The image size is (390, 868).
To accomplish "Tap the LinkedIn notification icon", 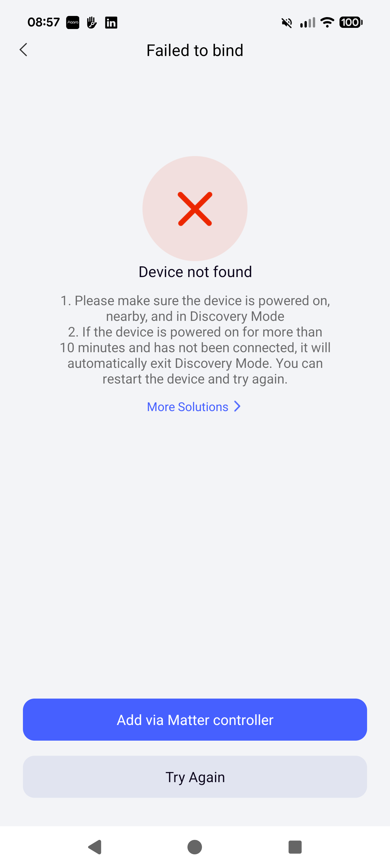I will 111,23.
